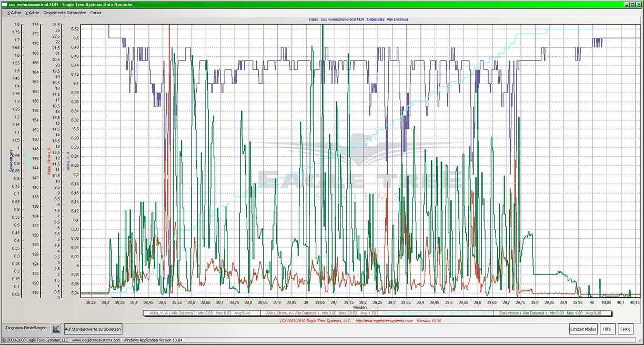Click the Akku_V_A Y-axis label

(x=68, y=160)
